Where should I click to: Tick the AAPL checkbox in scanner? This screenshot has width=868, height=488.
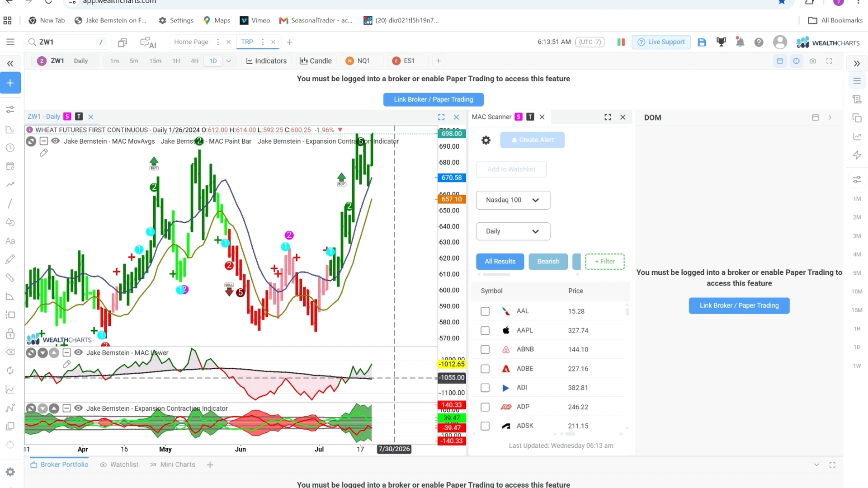point(485,331)
